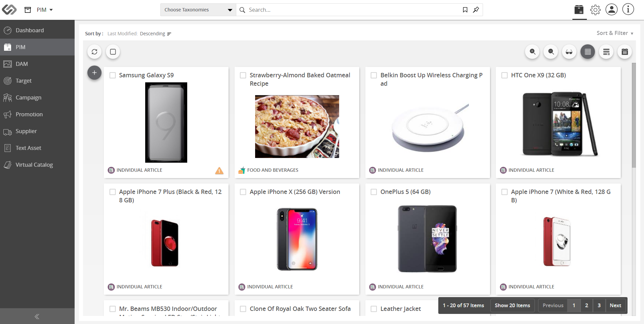The width and height of the screenshot is (644, 324).
Task: Open HTC One X9 (32 GB) title
Action: coord(538,75)
